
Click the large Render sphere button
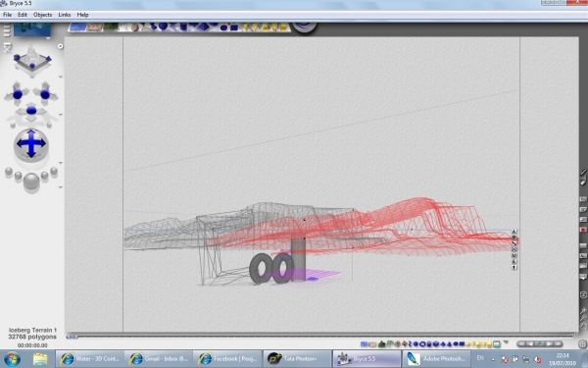pos(31,182)
